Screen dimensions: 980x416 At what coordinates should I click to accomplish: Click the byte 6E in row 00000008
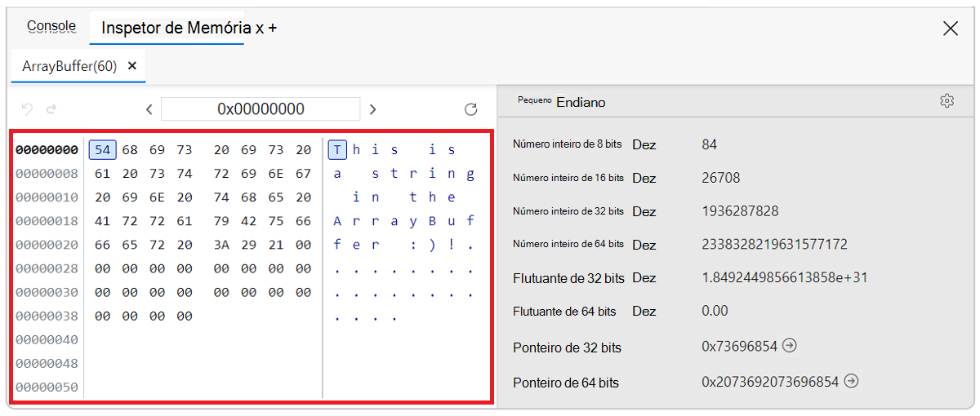click(275, 174)
